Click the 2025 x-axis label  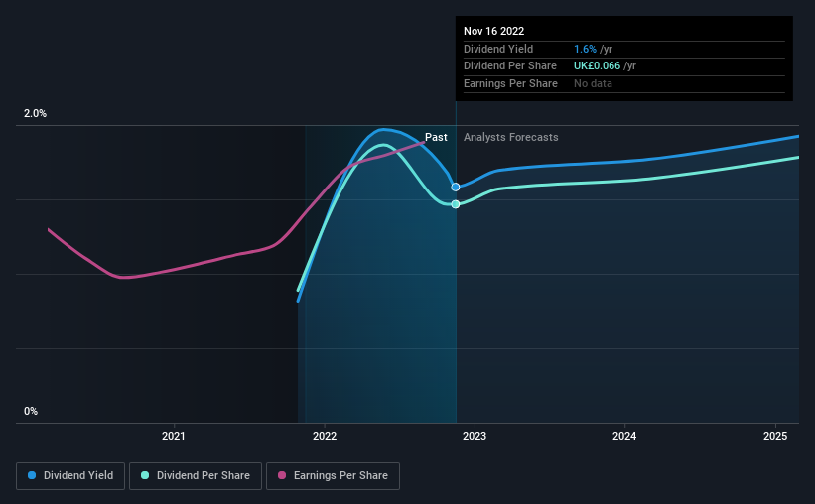coord(775,436)
